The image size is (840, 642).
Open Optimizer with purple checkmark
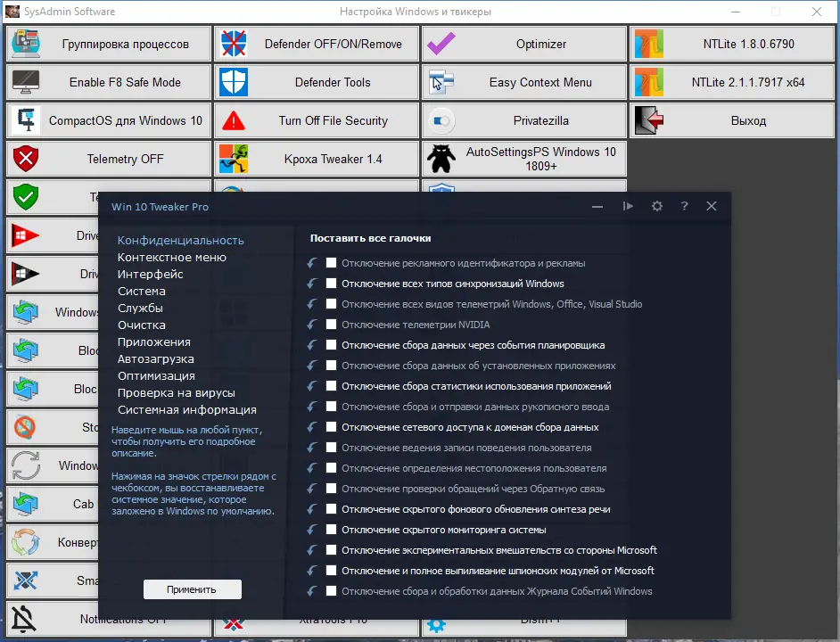(524, 44)
